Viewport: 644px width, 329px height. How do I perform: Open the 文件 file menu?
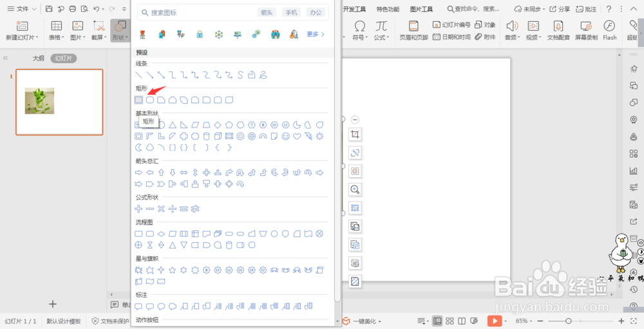22,8
